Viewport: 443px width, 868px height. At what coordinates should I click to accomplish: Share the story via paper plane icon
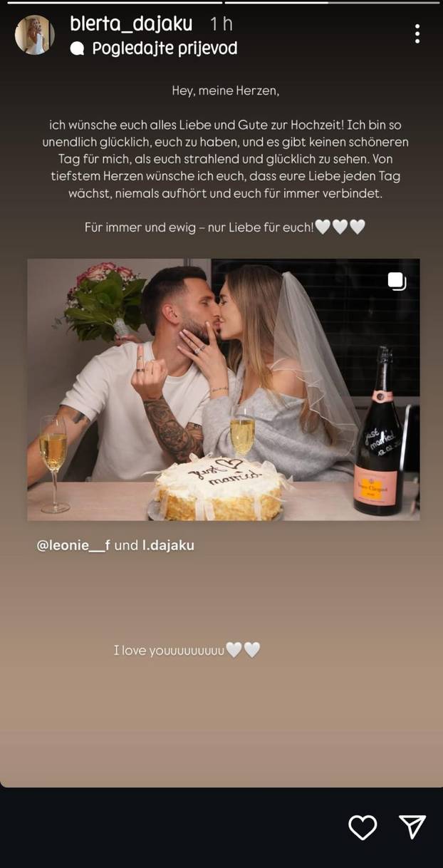coord(413,827)
